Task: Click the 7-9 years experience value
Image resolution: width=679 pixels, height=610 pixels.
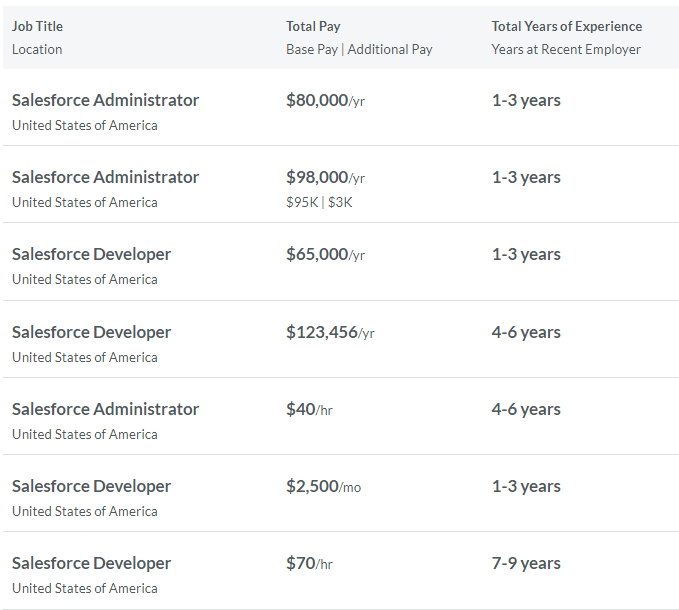Action: point(526,563)
